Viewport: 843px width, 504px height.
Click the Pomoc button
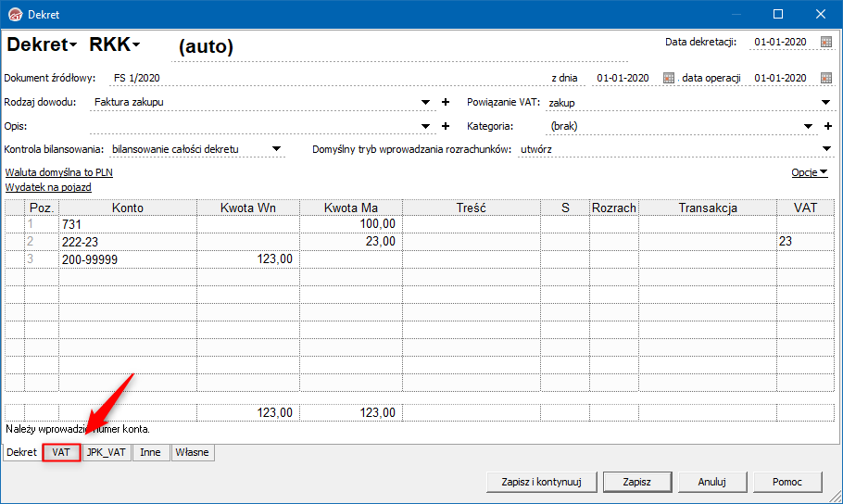click(787, 482)
